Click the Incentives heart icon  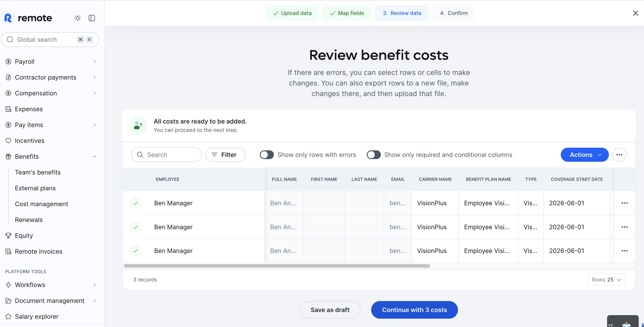(x=9, y=141)
